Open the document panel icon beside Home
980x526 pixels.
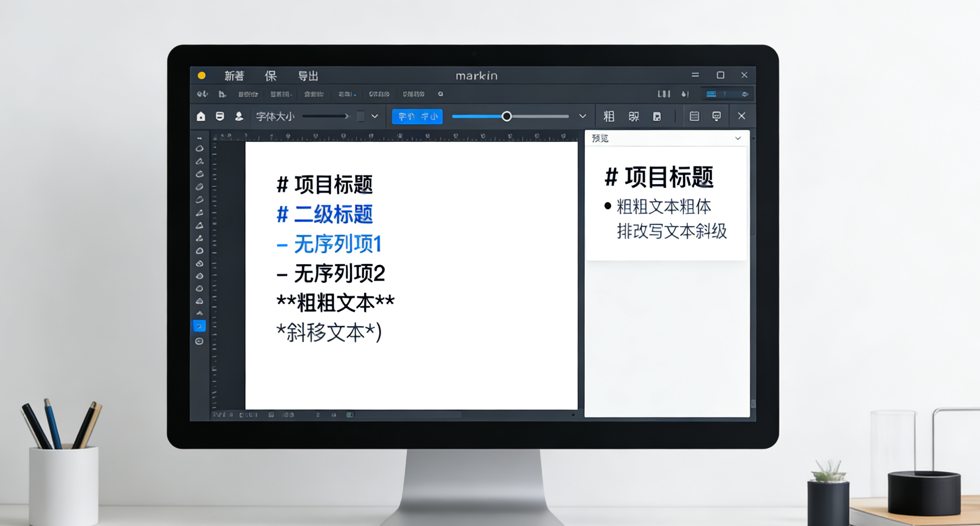pyautogui.click(x=220, y=116)
